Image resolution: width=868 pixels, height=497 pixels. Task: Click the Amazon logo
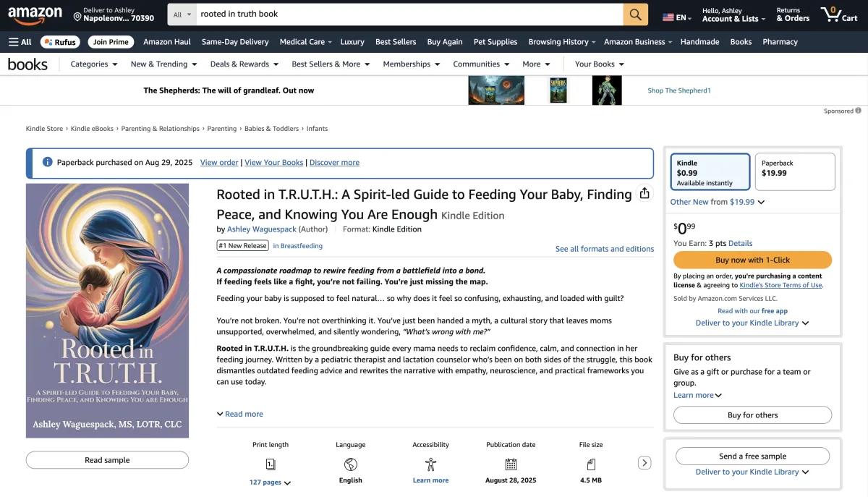point(36,14)
